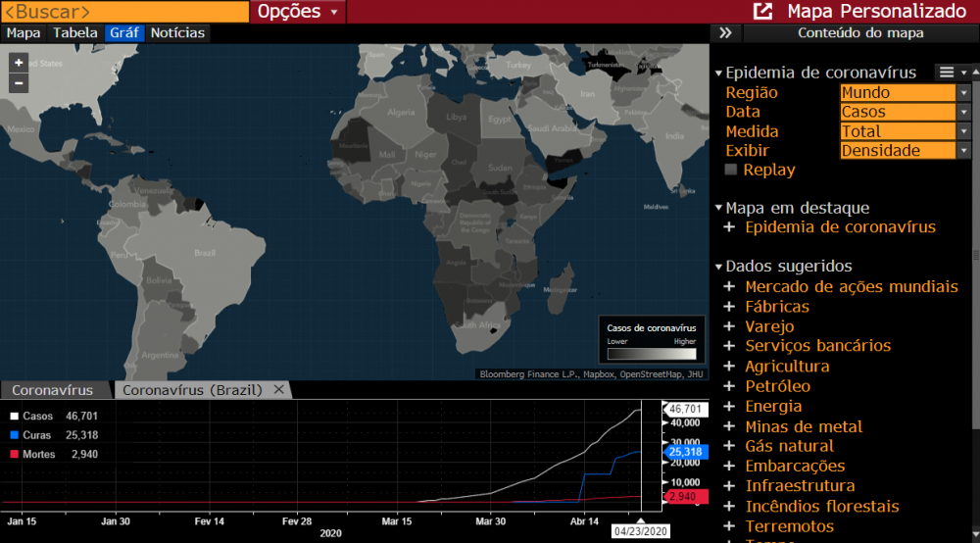Zoom in on the map with the plus button
This screenshot has width=980, height=543.
pos(19,63)
